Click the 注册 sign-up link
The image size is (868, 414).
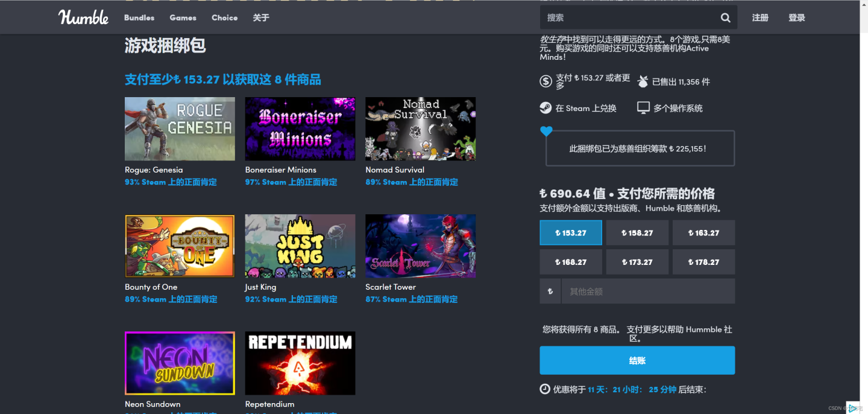click(x=760, y=18)
